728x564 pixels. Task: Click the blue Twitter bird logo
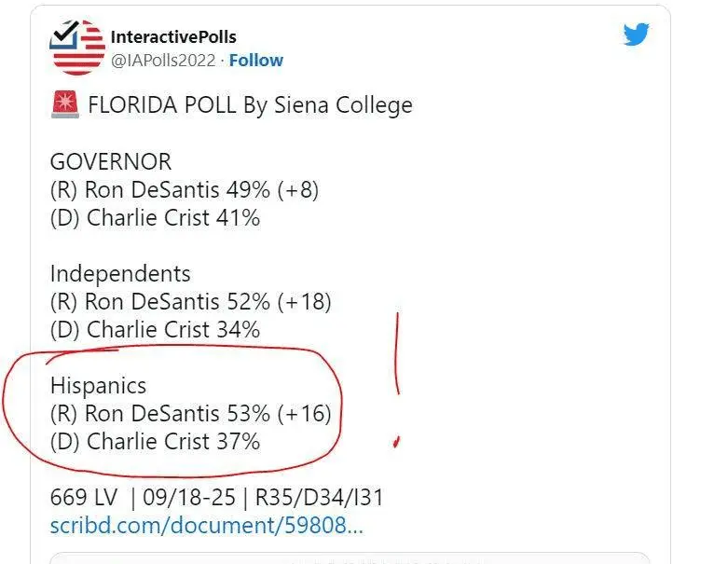pos(636,35)
